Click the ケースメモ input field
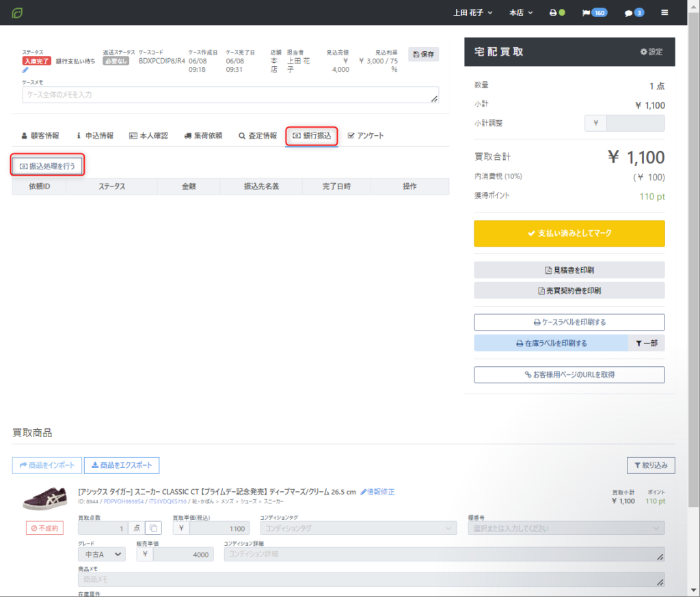The height and width of the screenshot is (597, 700). (x=230, y=94)
